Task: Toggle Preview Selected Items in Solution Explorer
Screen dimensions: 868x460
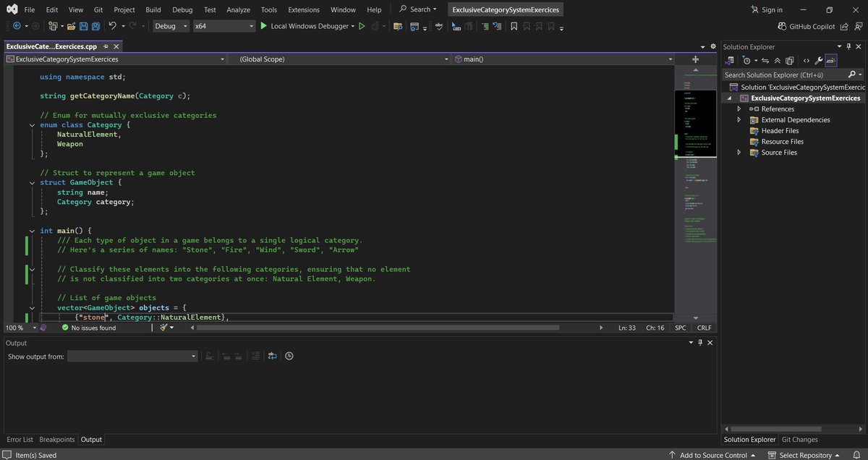Action: coord(830,61)
